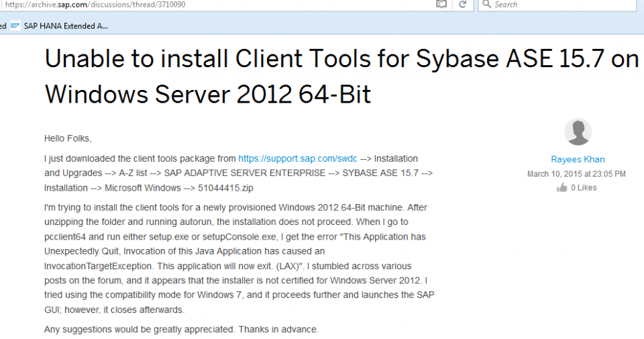Click the '0 Likes' count text
Image resolution: width=644 pixels, height=339 pixels.
coord(584,188)
